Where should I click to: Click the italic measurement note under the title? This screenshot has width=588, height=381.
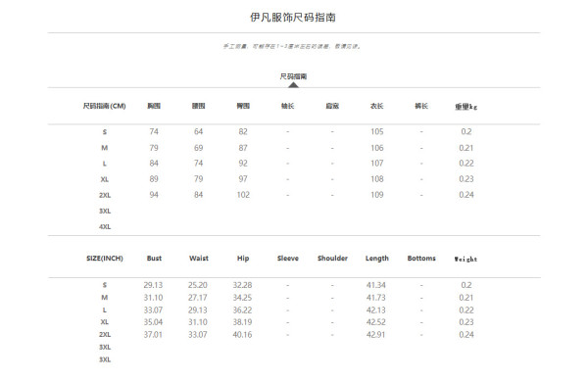pyautogui.click(x=292, y=46)
